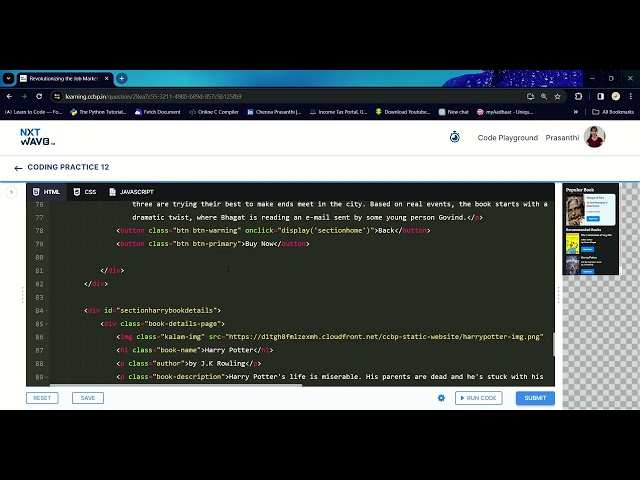Switch to the HTML editor tab
This screenshot has width=640, height=480.
(47, 192)
